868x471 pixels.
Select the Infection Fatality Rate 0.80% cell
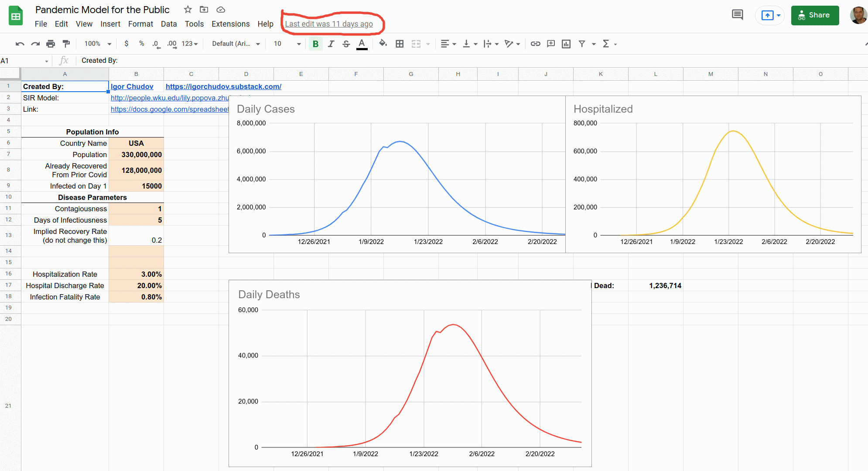pos(136,297)
